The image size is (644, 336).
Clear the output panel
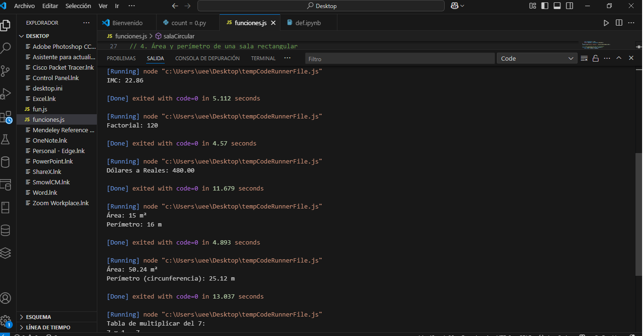coord(584,58)
